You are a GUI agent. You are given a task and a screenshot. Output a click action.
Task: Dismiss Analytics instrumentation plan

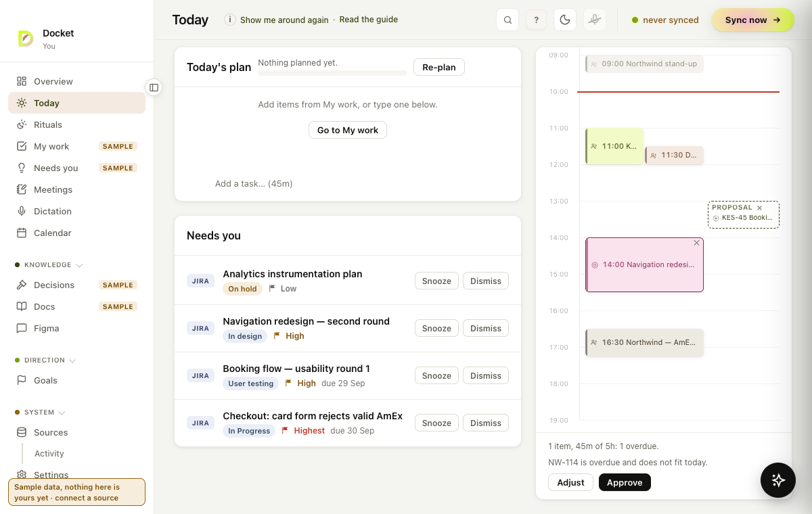[486, 281]
